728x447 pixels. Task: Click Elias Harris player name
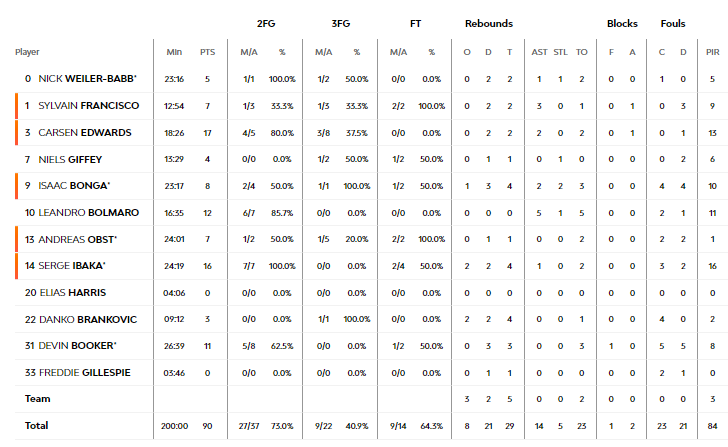pos(73,293)
